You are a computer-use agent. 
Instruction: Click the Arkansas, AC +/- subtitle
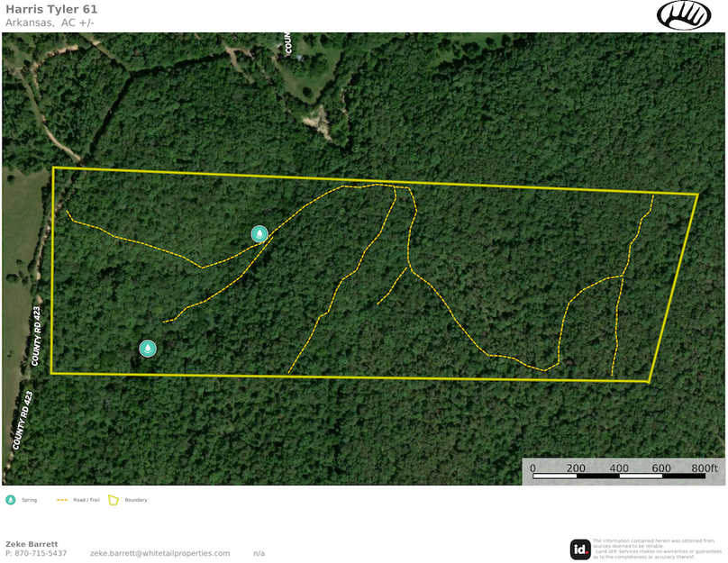tap(50, 23)
